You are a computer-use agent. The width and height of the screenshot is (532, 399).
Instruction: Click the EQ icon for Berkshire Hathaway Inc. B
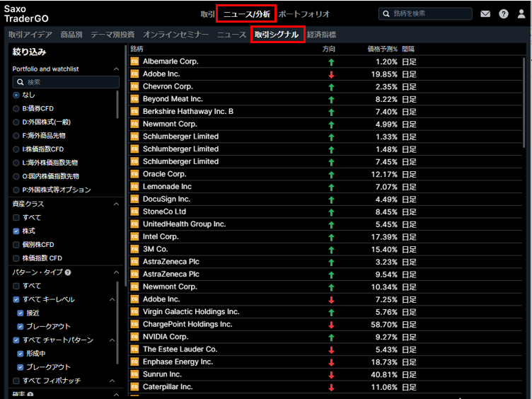(134, 111)
